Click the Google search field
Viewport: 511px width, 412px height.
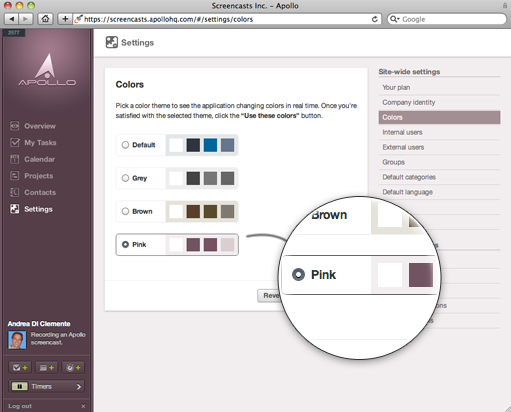click(446, 19)
